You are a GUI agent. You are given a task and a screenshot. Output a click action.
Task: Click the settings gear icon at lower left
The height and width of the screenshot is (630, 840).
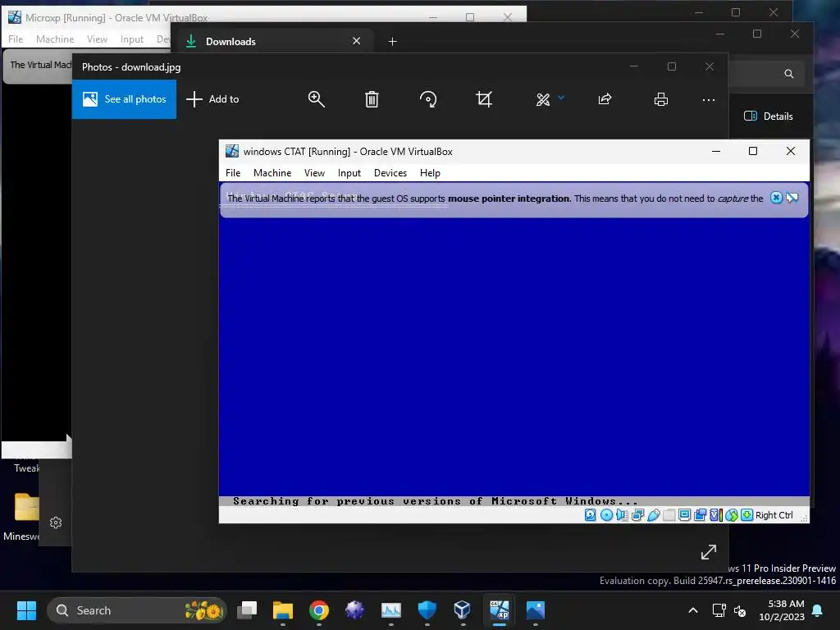pos(56,523)
